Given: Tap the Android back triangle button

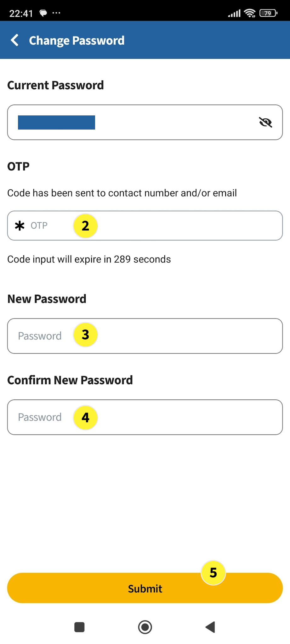Looking at the screenshot, I should pos(210,627).
